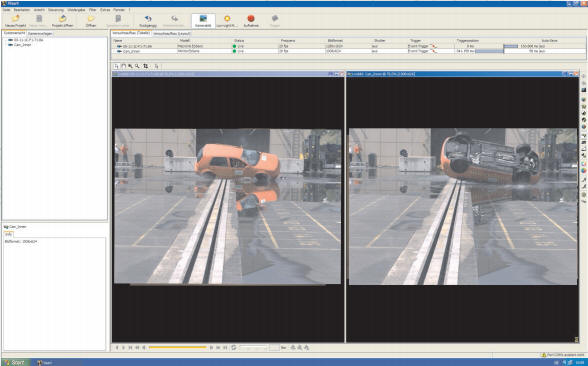Open the Bearbeiten menu
This screenshot has height=366, width=588.
point(22,10)
